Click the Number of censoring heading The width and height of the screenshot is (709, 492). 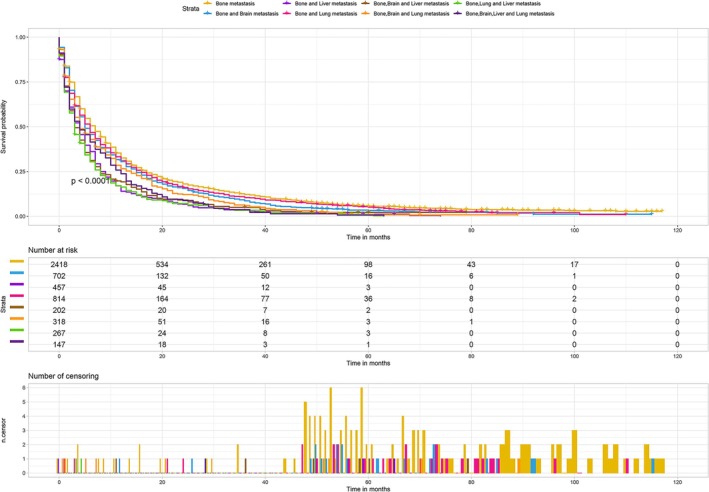click(63, 376)
